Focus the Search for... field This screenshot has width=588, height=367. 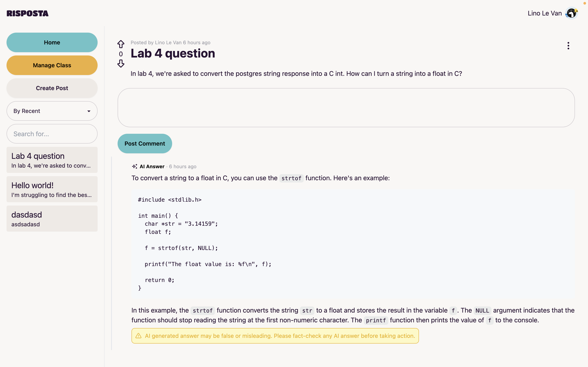point(52,134)
